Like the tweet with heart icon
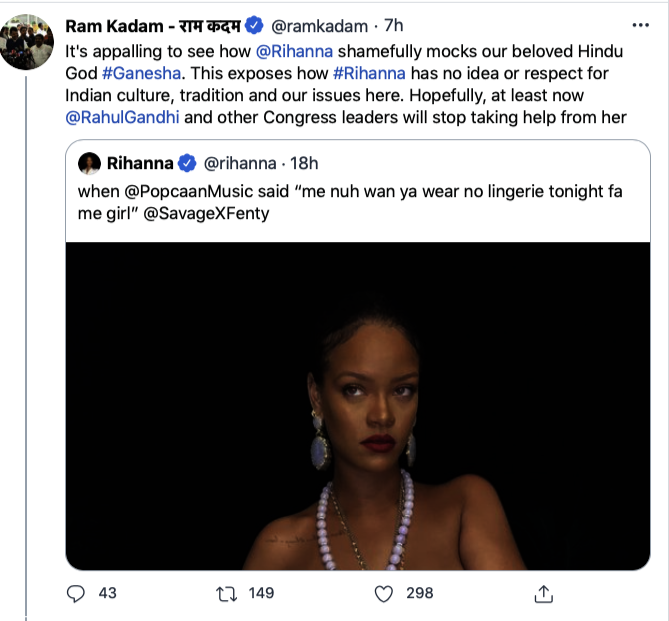The width and height of the screenshot is (669, 621). 382,594
